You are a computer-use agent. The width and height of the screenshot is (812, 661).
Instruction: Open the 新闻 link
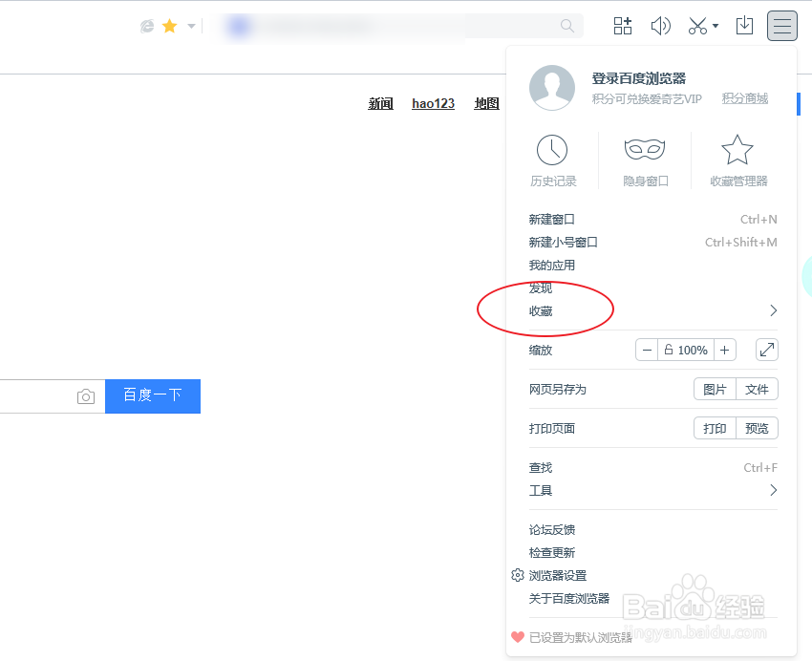(x=380, y=103)
